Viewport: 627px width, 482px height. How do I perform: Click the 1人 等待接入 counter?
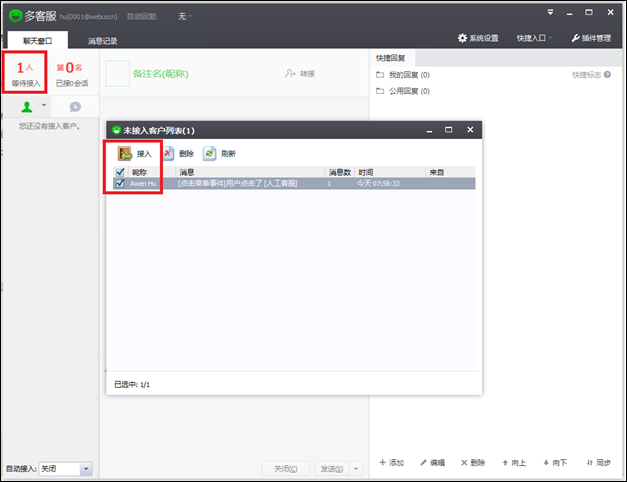pos(26,73)
